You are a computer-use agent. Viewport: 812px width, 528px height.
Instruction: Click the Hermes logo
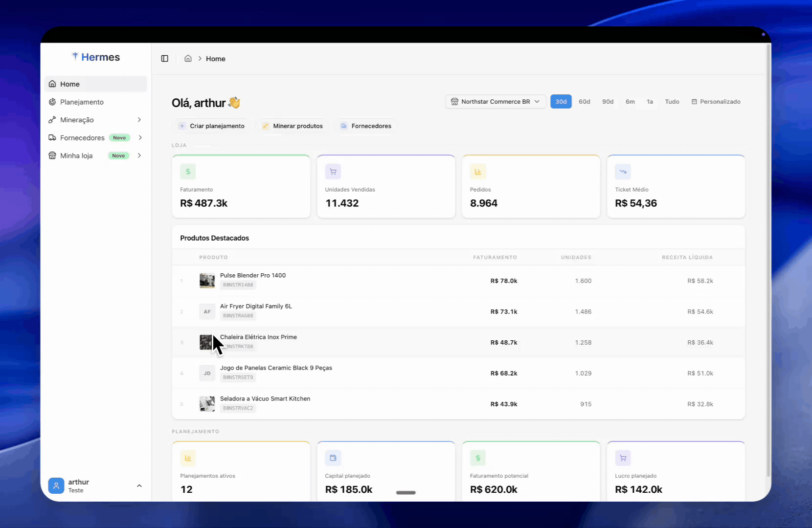tap(96, 57)
